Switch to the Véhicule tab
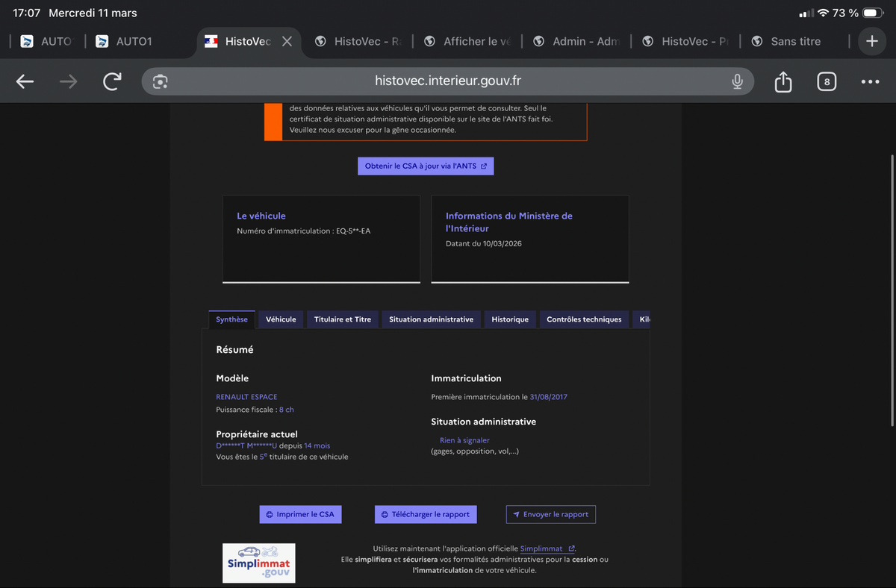Image resolution: width=896 pixels, height=588 pixels. 281,319
